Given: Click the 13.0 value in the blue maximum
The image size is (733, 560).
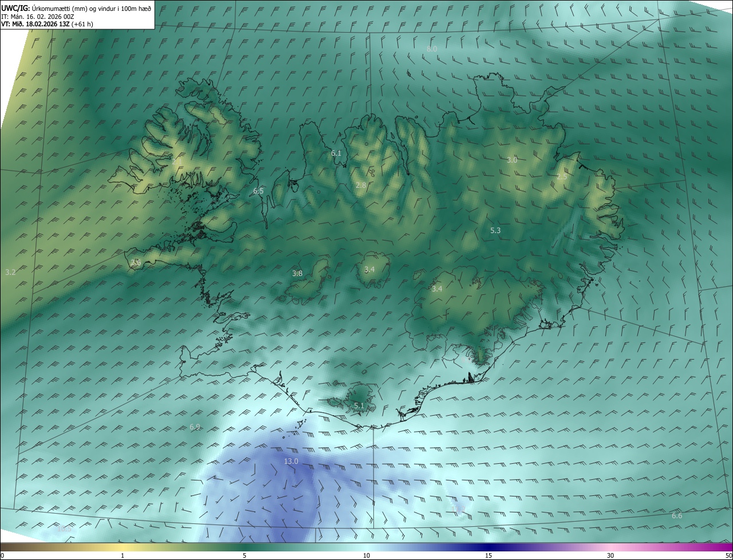Looking at the screenshot, I should click(291, 462).
